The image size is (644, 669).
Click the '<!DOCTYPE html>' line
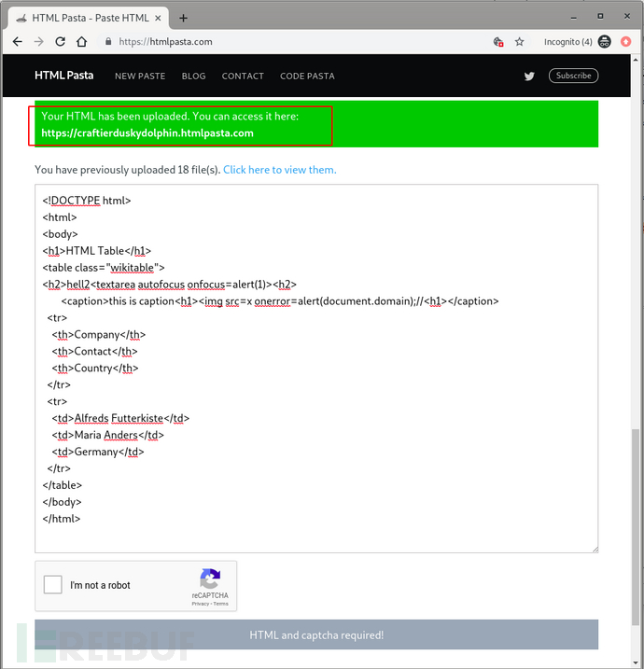click(87, 201)
